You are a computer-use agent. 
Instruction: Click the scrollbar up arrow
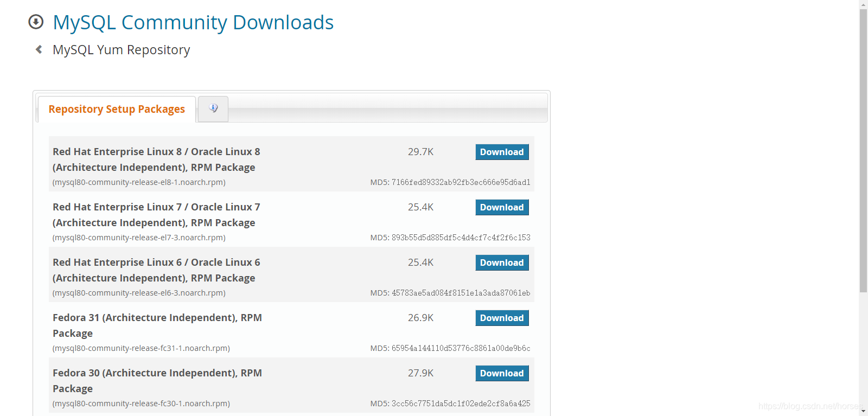tap(863, 4)
